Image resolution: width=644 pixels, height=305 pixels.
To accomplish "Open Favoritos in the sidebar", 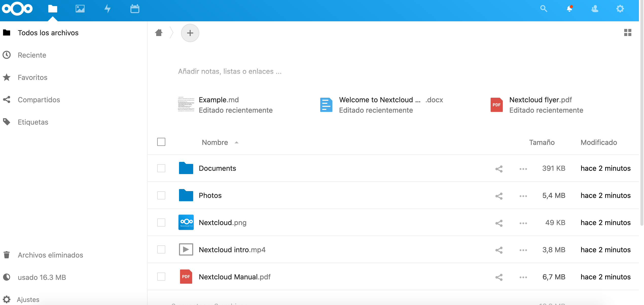I will (32, 77).
